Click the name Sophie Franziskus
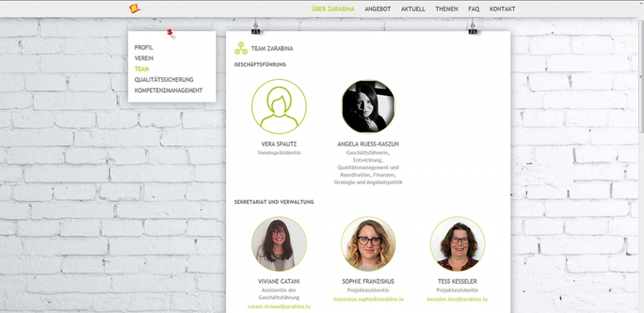Screen dimensions: 644x313 pyautogui.click(x=368, y=281)
